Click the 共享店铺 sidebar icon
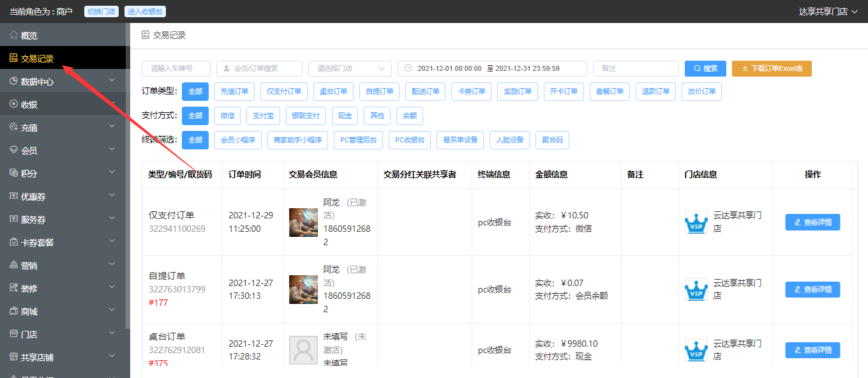 coord(13,357)
